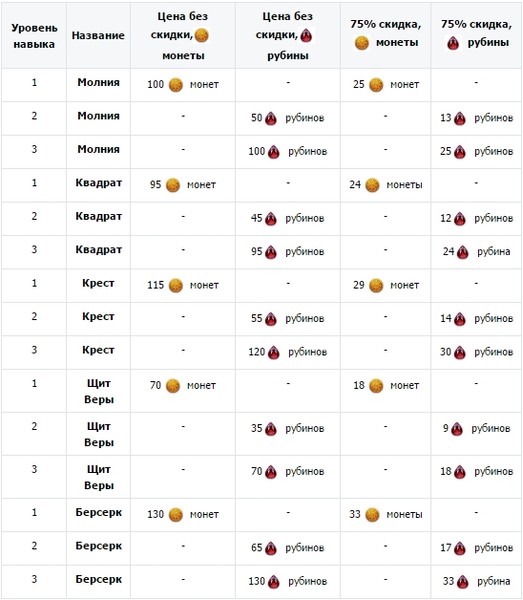Click the coin icon in the '75% скидка, монеты' header

362,43
